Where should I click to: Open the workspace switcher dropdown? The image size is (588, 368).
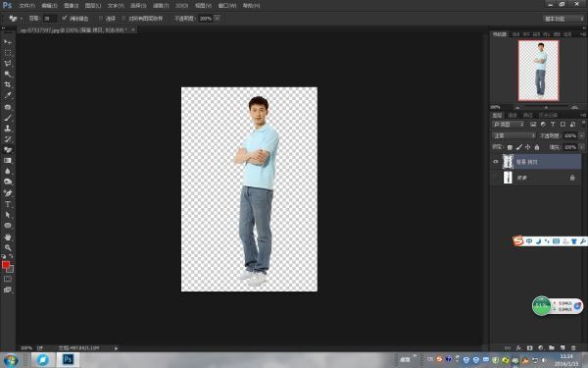coord(563,19)
